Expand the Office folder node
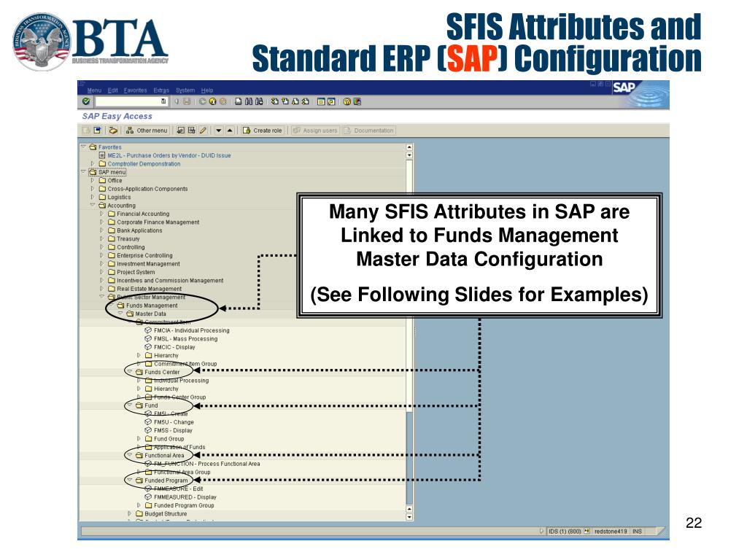 (x=93, y=181)
